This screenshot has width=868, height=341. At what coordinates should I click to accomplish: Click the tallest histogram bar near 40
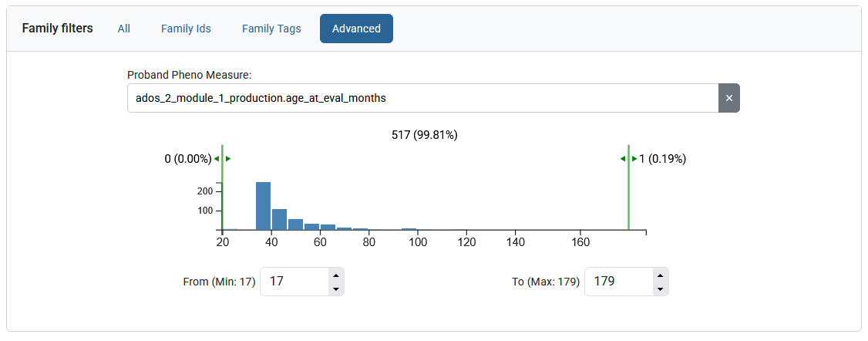(x=263, y=206)
